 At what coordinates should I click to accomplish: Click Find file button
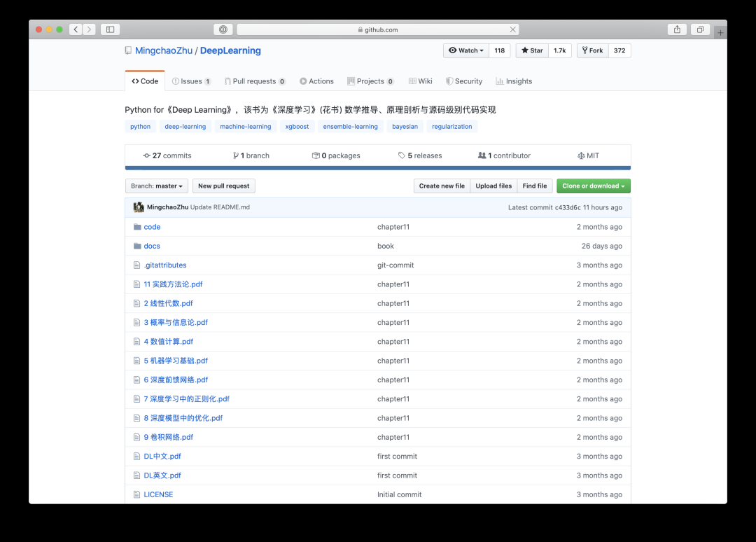(x=535, y=186)
